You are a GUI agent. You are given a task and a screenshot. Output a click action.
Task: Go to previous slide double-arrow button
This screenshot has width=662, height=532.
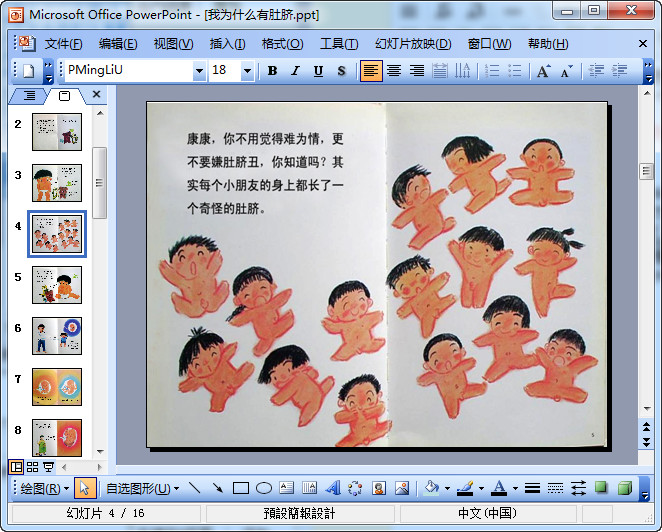(646, 427)
